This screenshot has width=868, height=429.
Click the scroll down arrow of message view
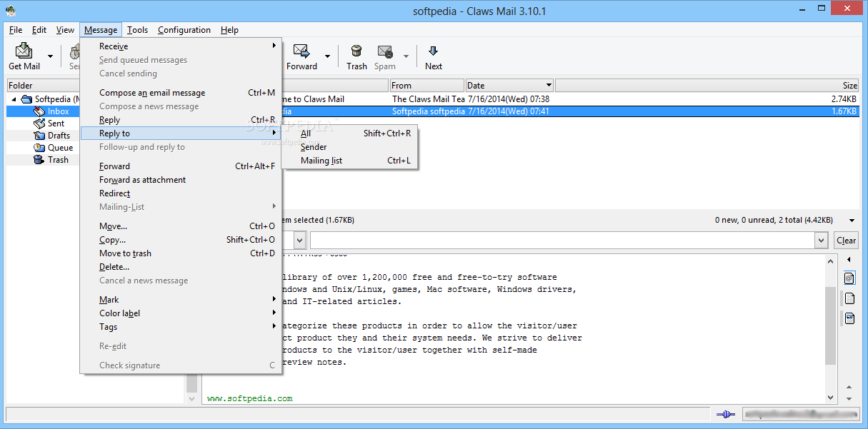[x=831, y=398]
